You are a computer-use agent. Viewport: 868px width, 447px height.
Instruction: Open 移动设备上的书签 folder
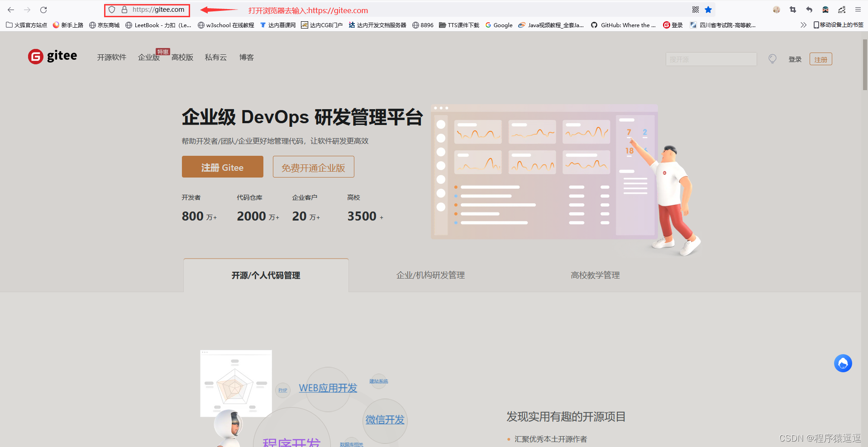[x=839, y=25]
